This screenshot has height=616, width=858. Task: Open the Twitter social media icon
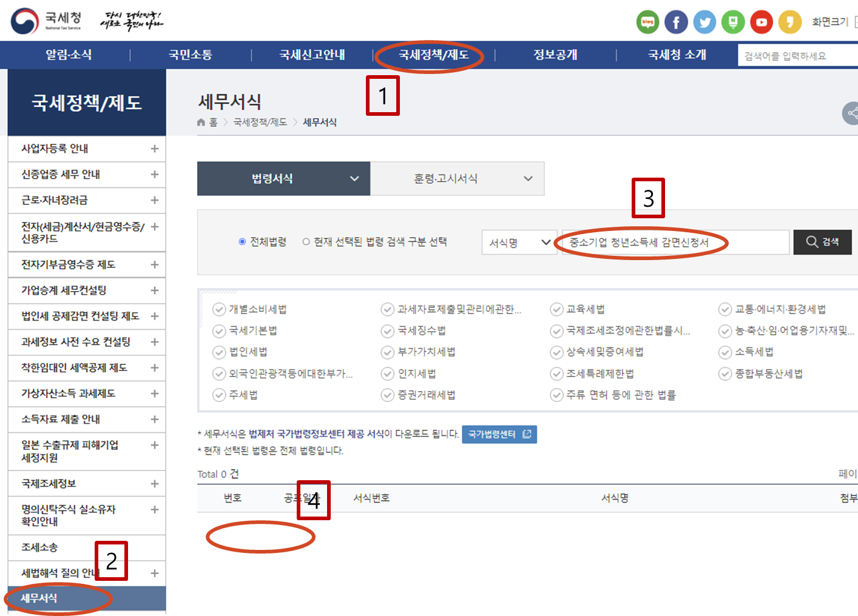704,22
